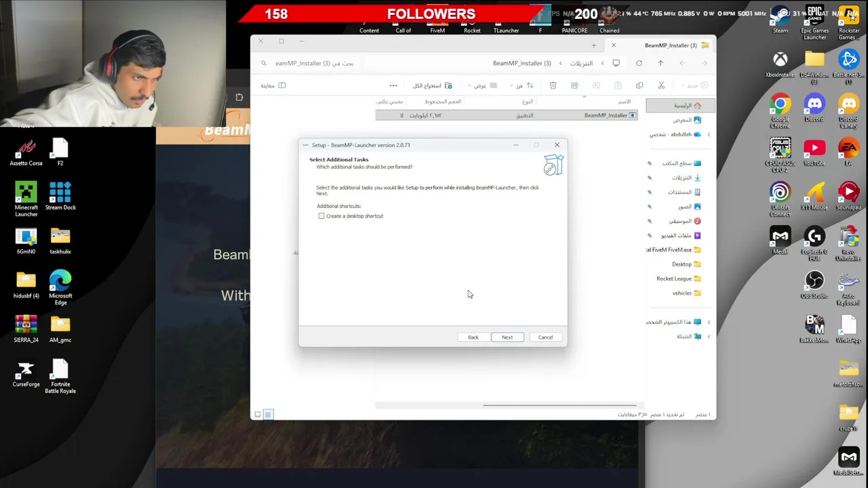Viewport: 868px width, 488px height.
Task: Expand This PC node in sidebar
Action: tap(709, 322)
